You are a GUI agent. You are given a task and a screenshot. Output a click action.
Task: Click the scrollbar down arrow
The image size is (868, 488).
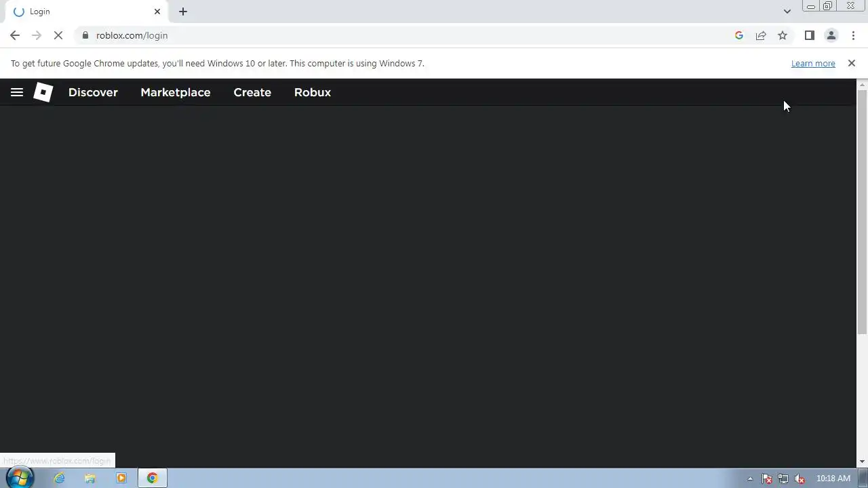[863, 462]
